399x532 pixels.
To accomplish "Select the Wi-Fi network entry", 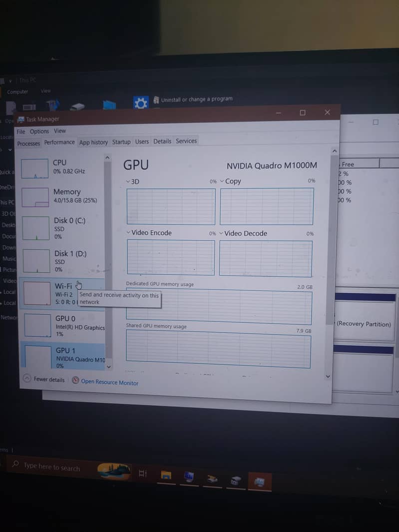I will pyautogui.click(x=62, y=293).
